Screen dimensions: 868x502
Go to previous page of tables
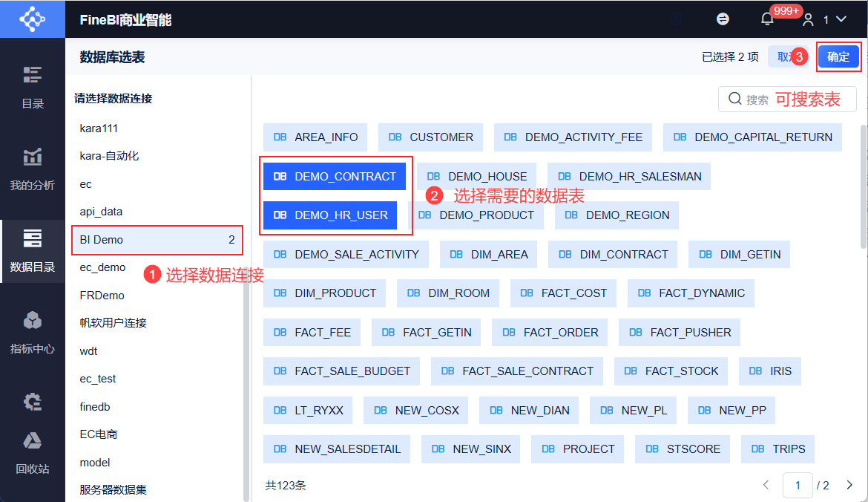click(766, 485)
